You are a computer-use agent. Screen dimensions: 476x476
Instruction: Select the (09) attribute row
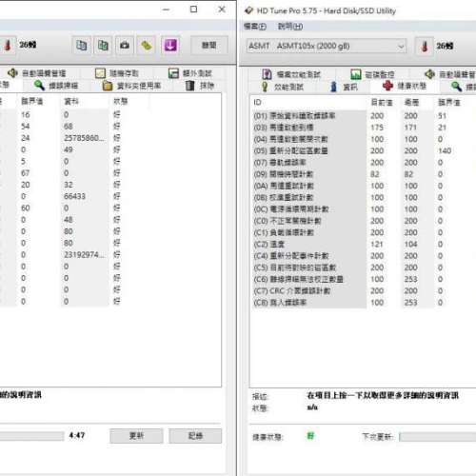tap(362, 174)
